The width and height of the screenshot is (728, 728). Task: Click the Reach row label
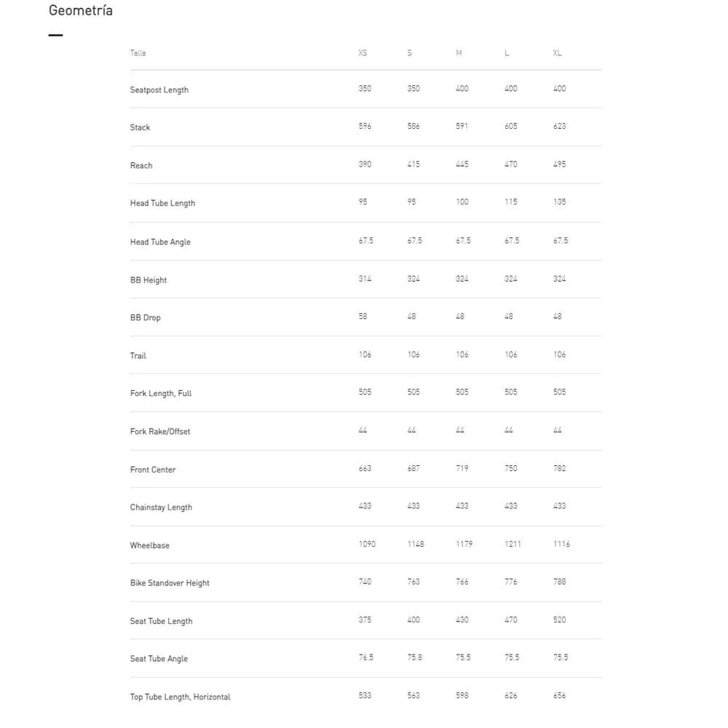click(x=141, y=165)
